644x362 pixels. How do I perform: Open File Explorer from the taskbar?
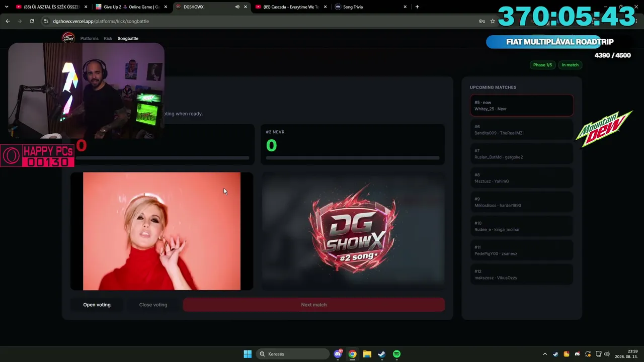point(367,354)
